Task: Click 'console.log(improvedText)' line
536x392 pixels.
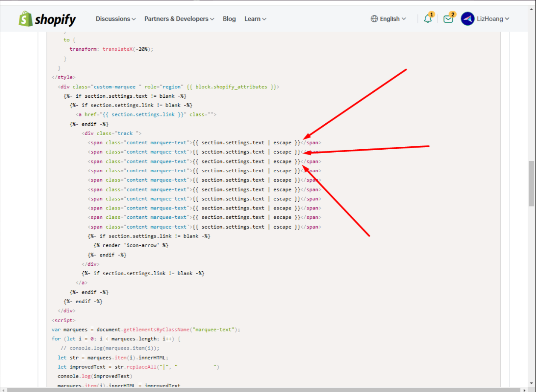Action: (x=95, y=376)
